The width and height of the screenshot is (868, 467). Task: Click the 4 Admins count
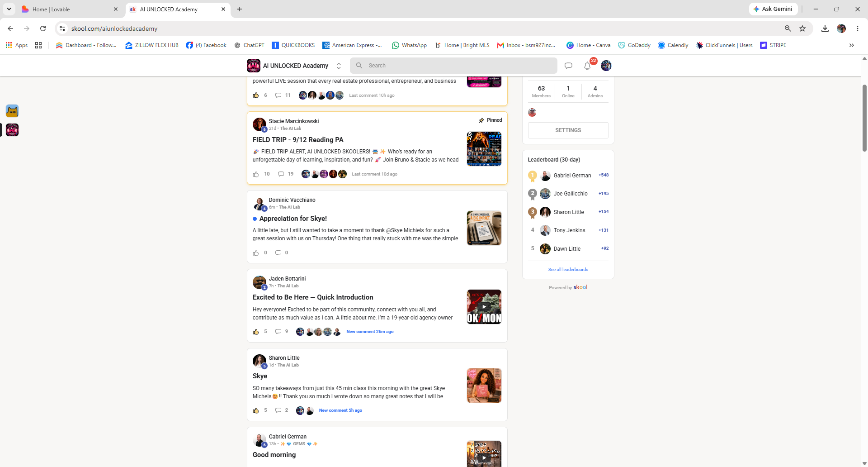point(595,91)
